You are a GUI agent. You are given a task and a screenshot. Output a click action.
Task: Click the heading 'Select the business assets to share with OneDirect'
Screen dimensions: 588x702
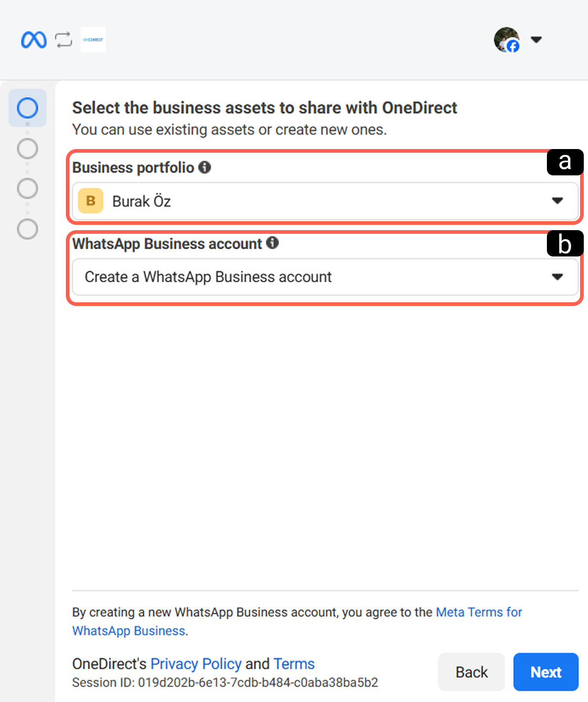pos(264,107)
